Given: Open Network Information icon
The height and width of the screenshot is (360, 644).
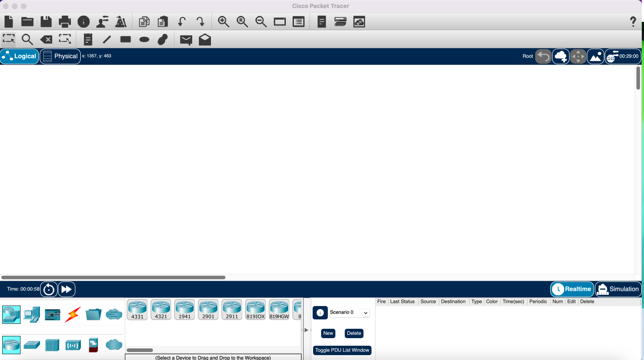Looking at the screenshot, I should tap(83, 21).
